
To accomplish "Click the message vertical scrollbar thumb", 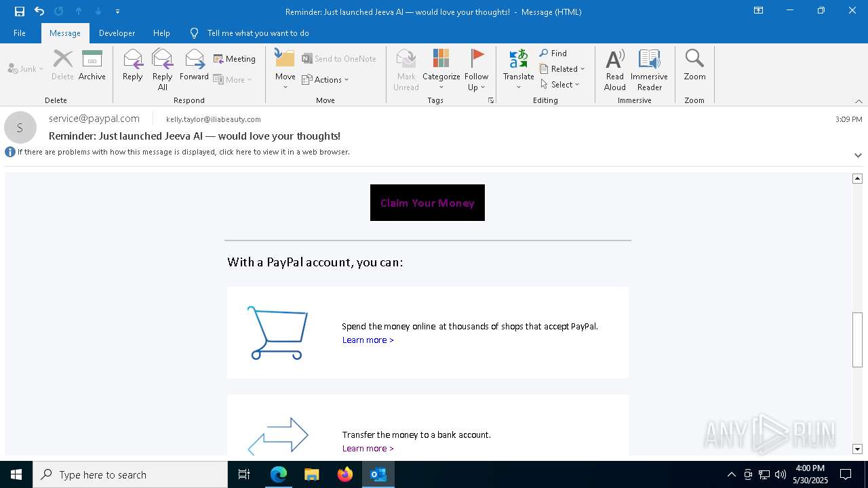I will 857,340.
